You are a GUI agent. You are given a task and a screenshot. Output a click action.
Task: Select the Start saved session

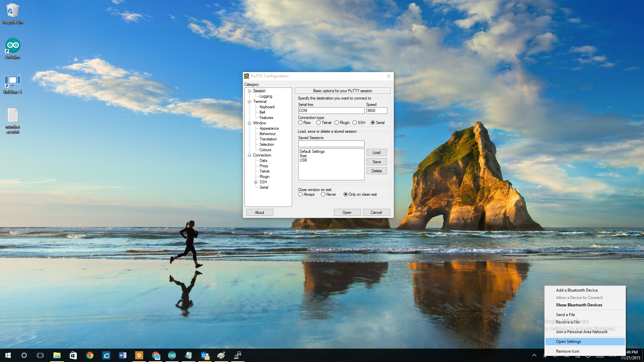(x=303, y=156)
